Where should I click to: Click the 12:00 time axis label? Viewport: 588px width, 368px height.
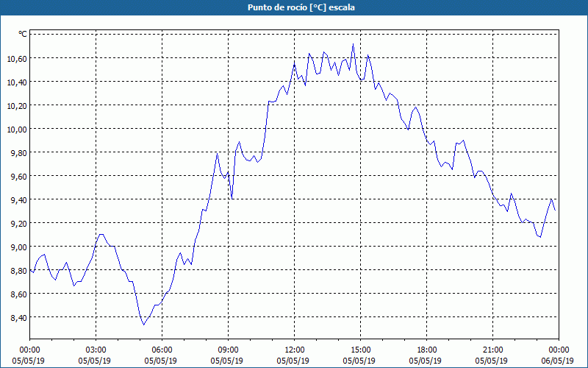(x=295, y=350)
